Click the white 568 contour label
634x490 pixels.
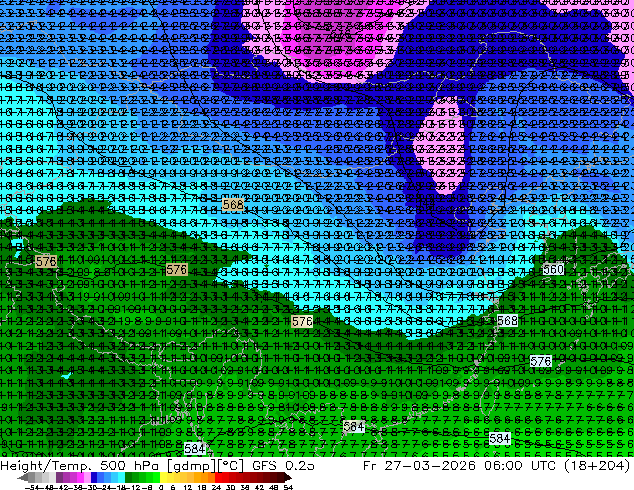(x=507, y=321)
